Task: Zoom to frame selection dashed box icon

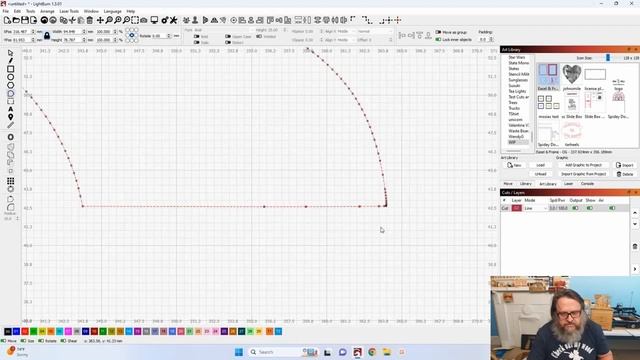Action: point(135,20)
